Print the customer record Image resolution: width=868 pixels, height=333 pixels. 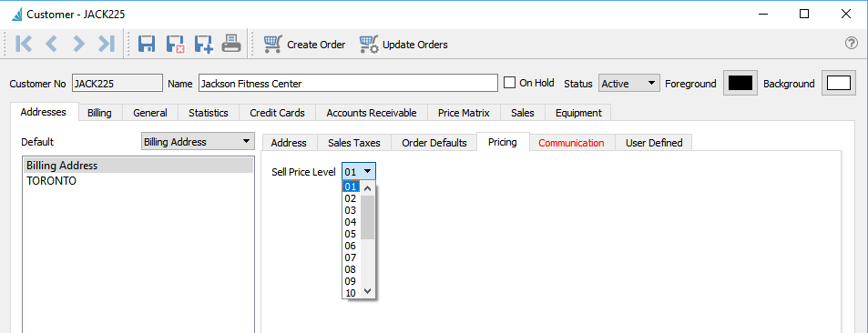(x=231, y=44)
